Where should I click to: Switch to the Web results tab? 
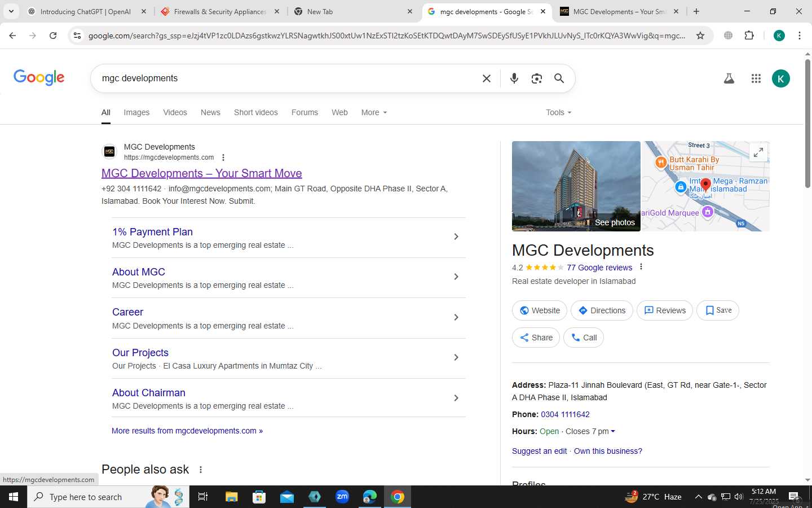(339, 112)
